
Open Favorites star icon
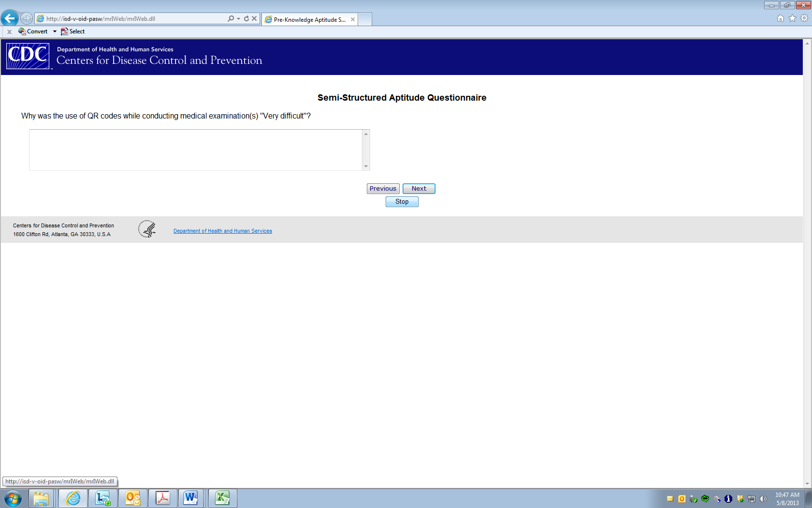tap(792, 18)
